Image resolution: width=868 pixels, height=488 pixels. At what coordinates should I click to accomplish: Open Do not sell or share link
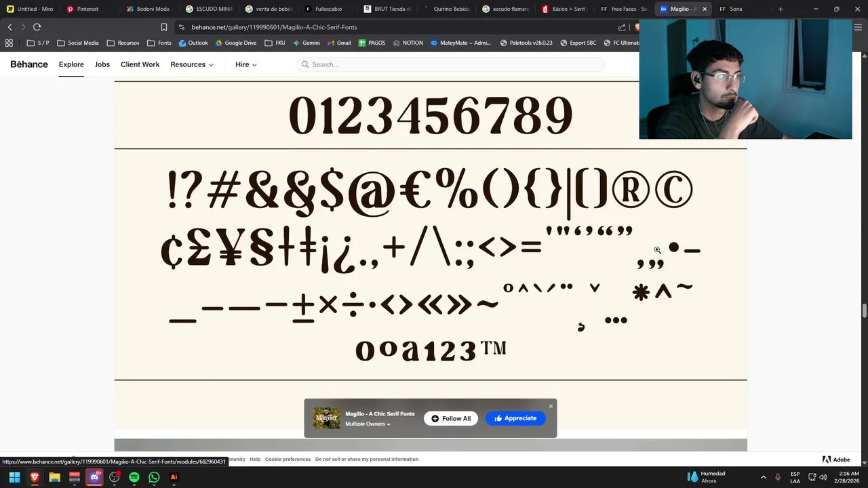(x=367, y=460)
